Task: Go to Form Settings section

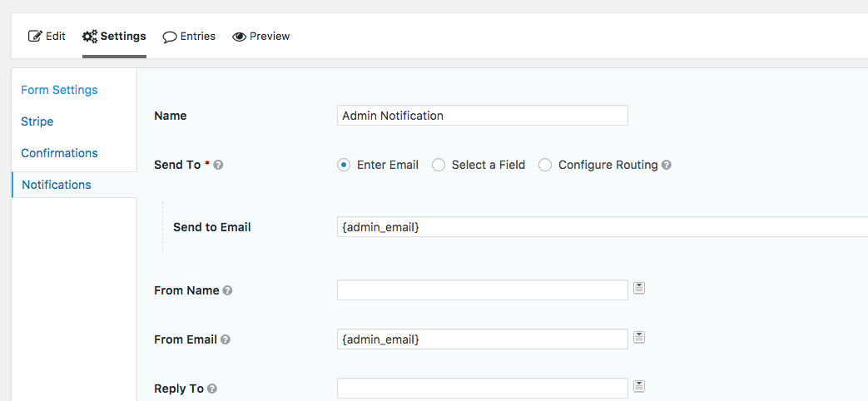Action: pyautogui.click(x=59, y=90)
